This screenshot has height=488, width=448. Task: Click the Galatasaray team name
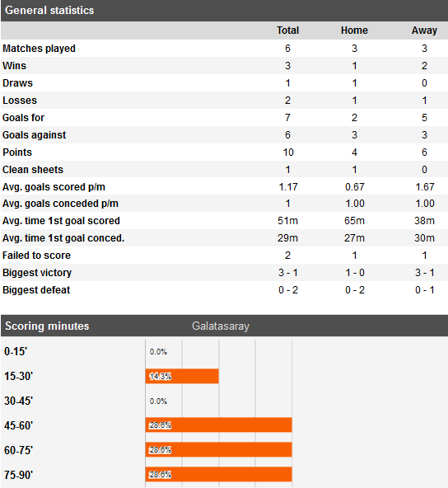click(221, 326)
